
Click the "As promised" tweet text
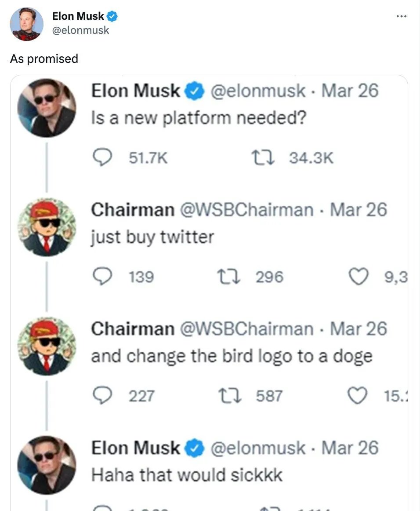44,58
